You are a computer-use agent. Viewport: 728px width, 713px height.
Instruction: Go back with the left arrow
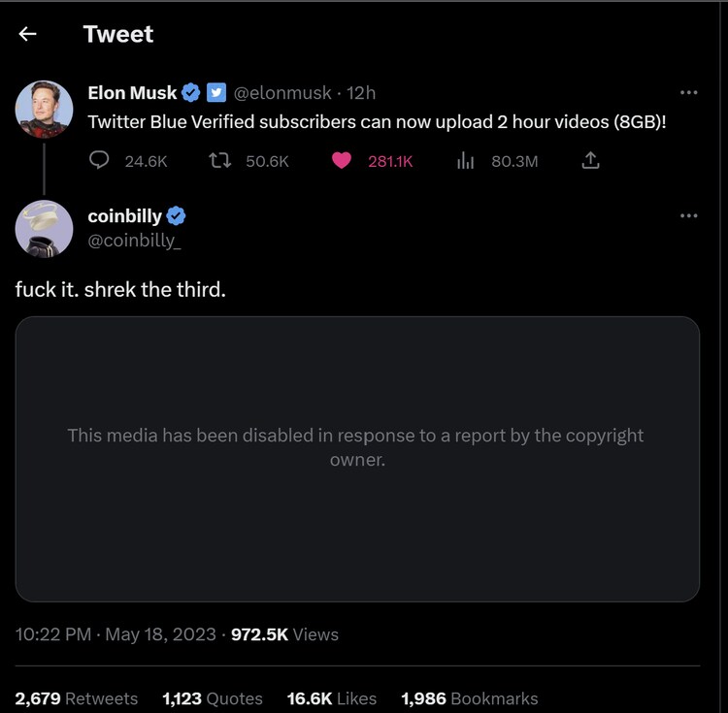(28, 34)
